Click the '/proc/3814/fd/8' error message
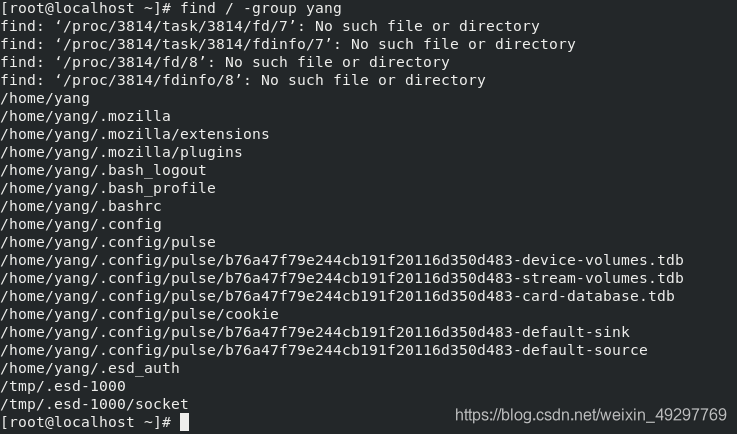Screen dimensions: 737x434 225,62
